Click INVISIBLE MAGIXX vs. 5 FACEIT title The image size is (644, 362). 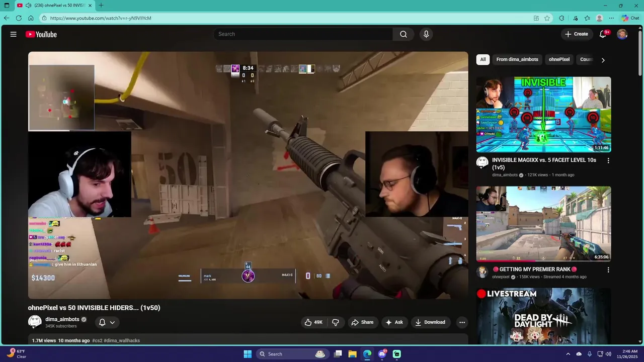point(544,163)
